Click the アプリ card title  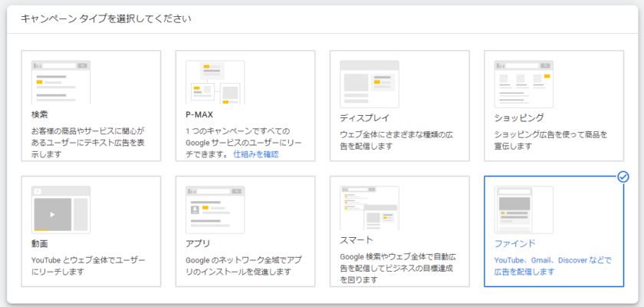click(x=198, y=244)
